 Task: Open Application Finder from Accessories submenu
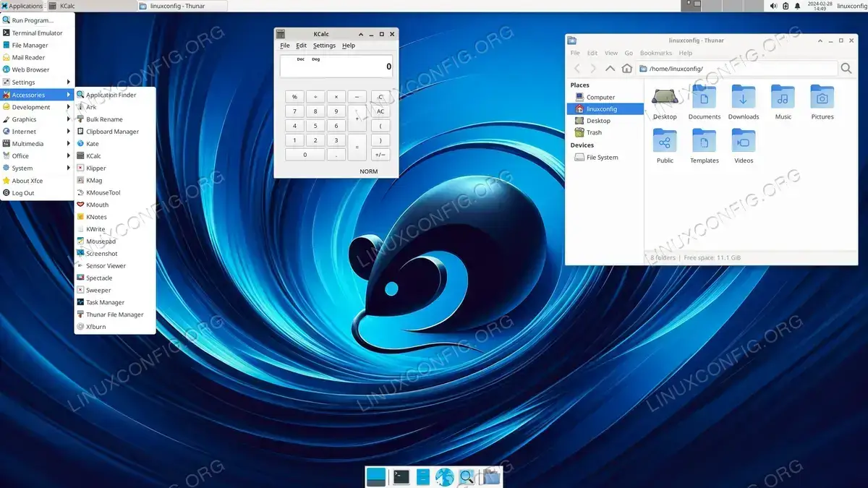pyautogui.click(x=116, y=95)
